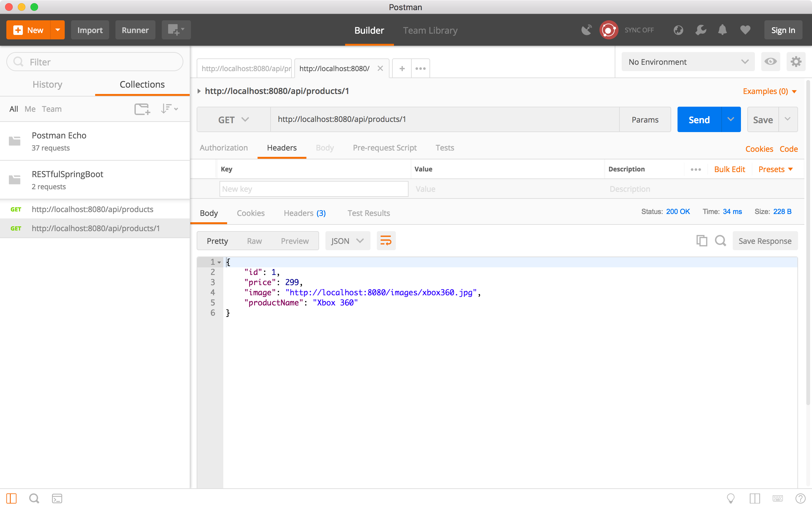Image resolution: width=812 pixels, height=508 pixels.
Task: Click the interceptor satellite icon
Action: tap(586, 30)
